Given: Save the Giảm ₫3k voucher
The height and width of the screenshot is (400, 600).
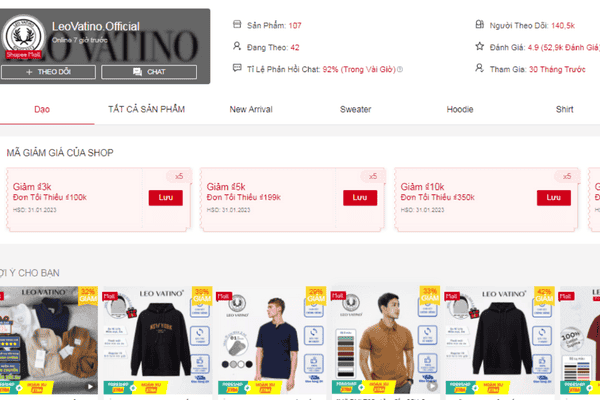Looking at the screenshot, I should pos(166,198).
